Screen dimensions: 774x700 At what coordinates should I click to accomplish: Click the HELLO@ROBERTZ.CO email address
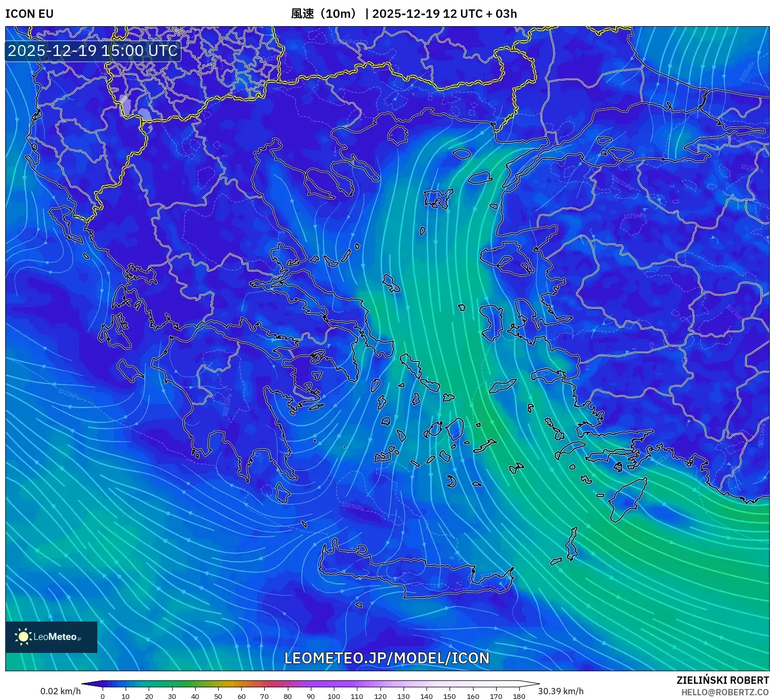click(725, 692)
